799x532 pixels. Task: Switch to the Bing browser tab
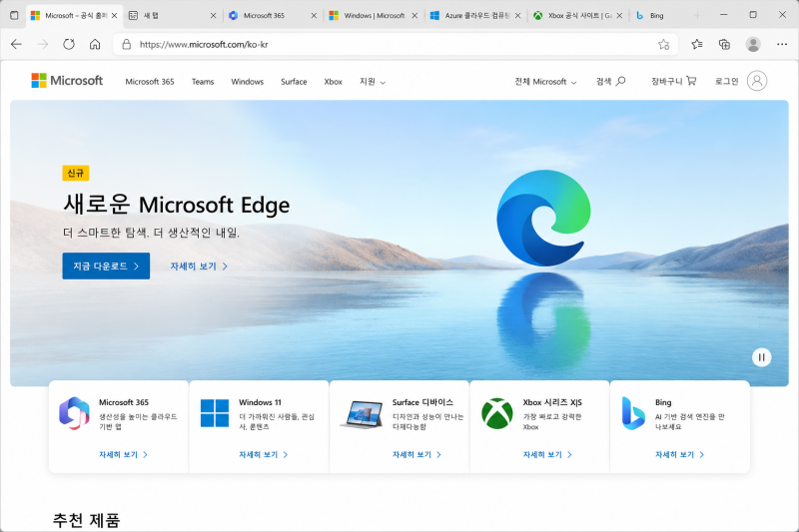pyautogui.click(x=657, y=15)
